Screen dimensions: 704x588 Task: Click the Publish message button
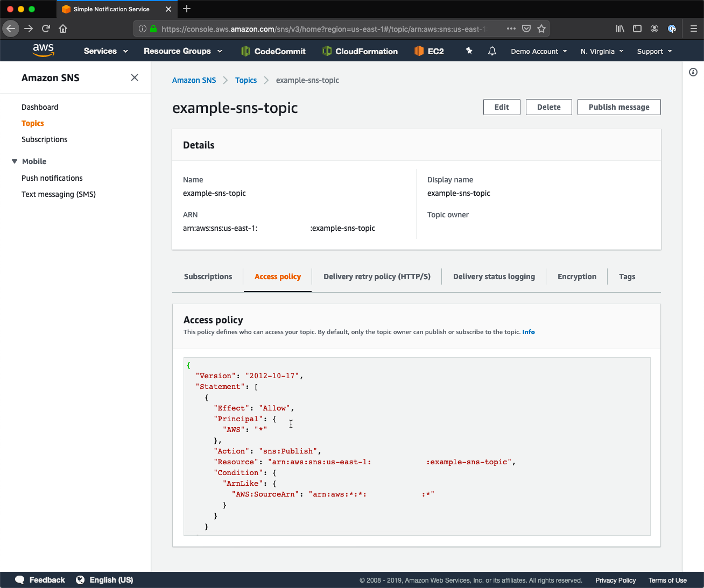pos(619,107)
